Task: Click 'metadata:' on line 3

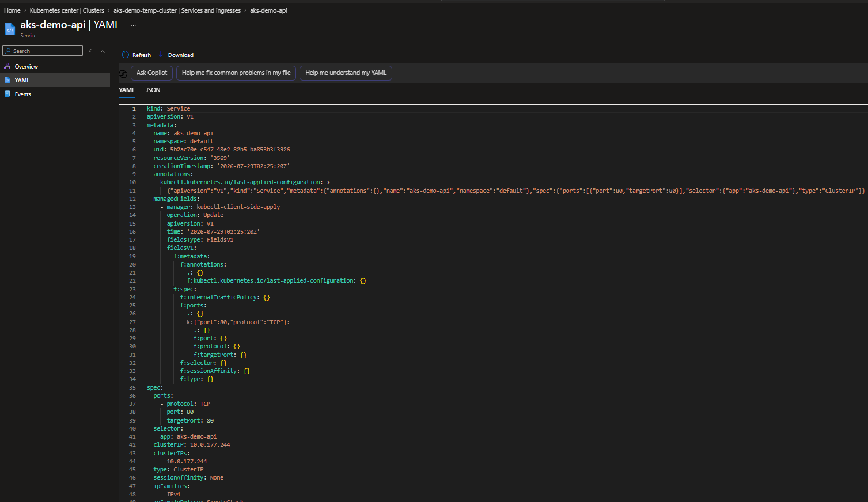Action: tap(161, 125)
